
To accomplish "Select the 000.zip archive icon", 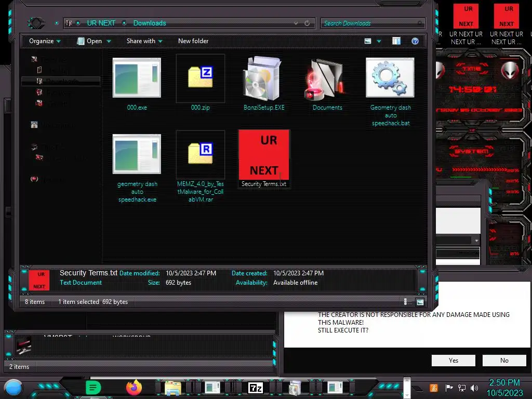I will (200, 78).
